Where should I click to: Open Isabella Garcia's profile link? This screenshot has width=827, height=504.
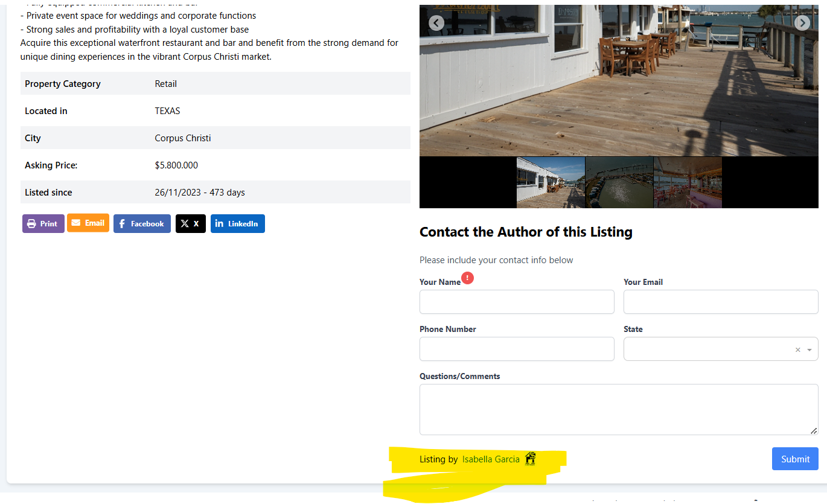coord(491,459)
